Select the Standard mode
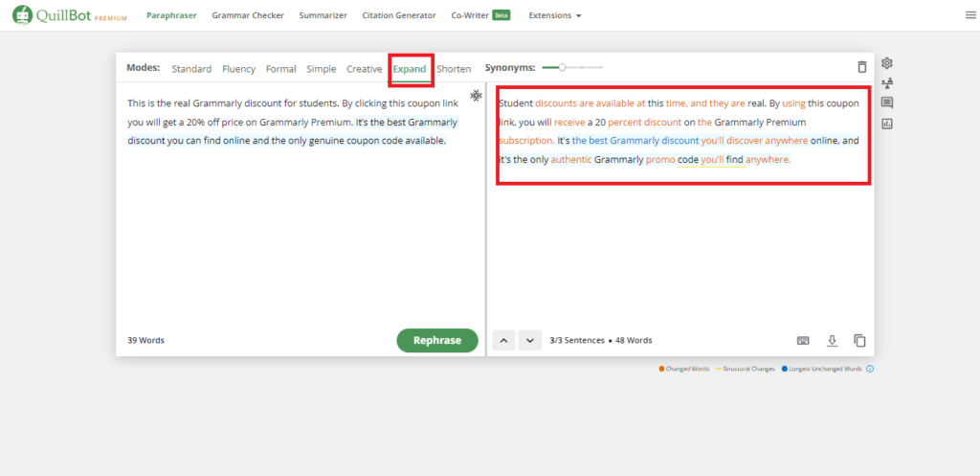980x476 pixels. point(191,69)
